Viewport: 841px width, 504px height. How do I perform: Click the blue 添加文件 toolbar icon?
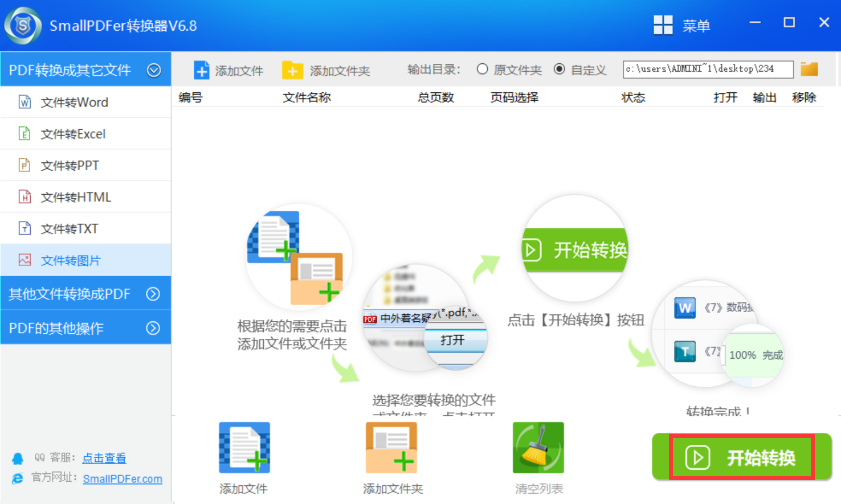click(201, 70)
